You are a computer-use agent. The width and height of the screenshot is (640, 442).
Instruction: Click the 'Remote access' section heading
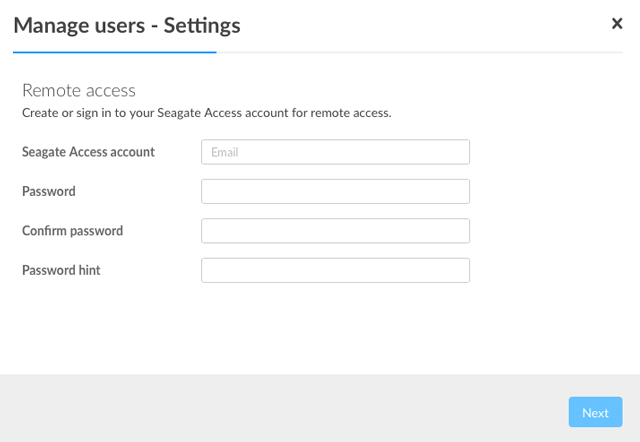79,90
